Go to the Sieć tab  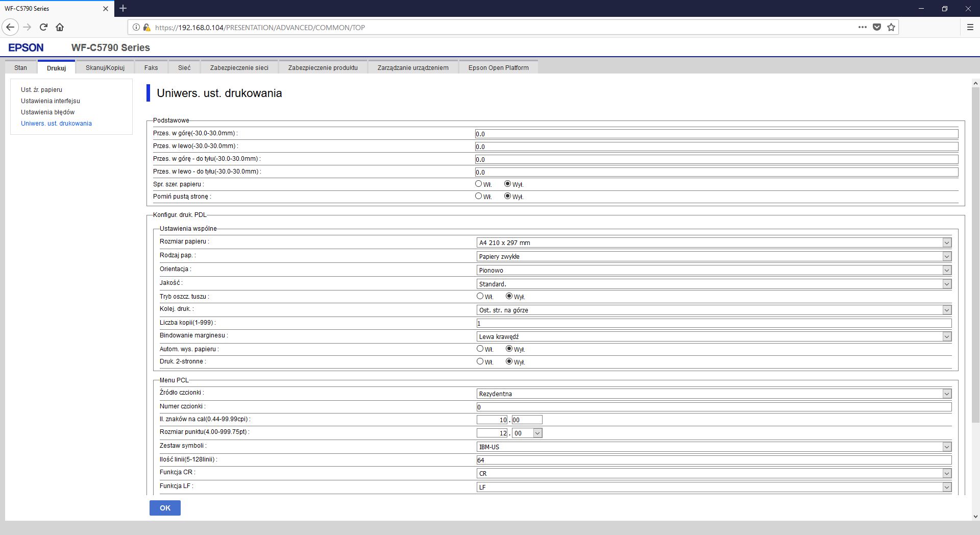tap(184, 67)
